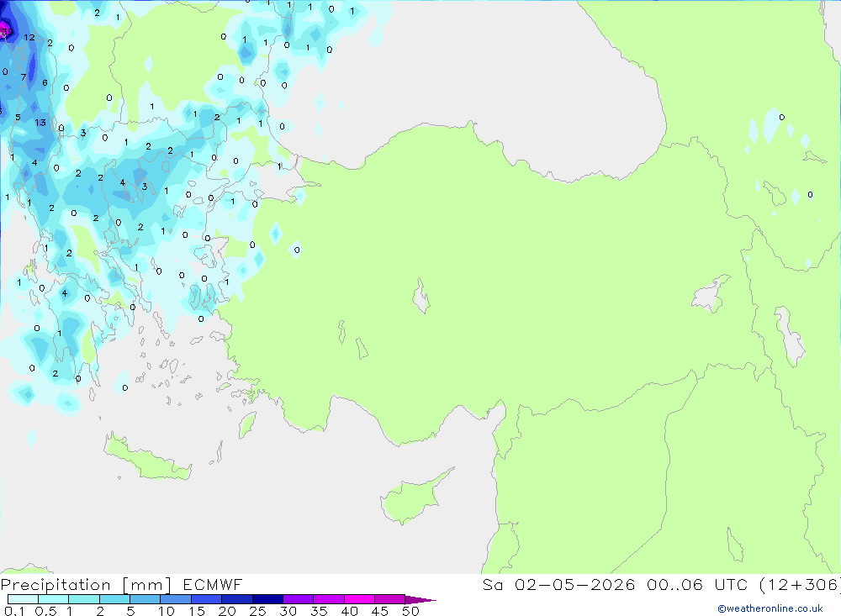Click the over-50 mm legend arrow tip

tap(421, 599)
